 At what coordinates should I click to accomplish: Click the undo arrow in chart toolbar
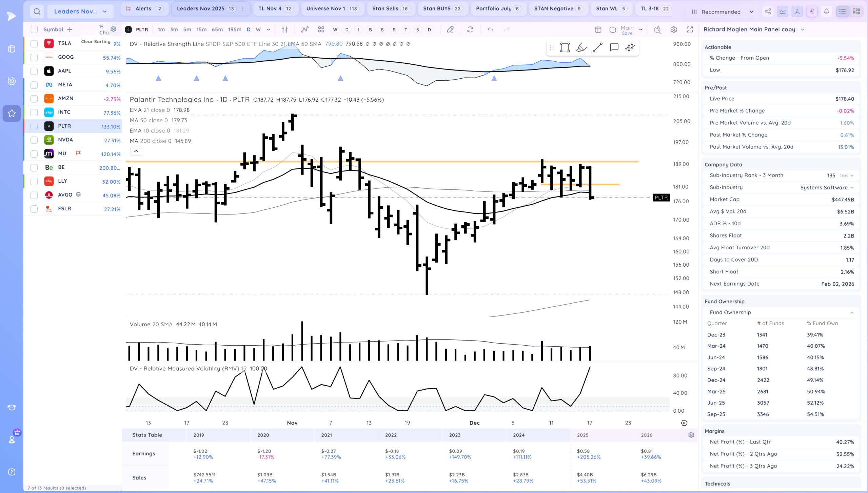coord(490,29)
